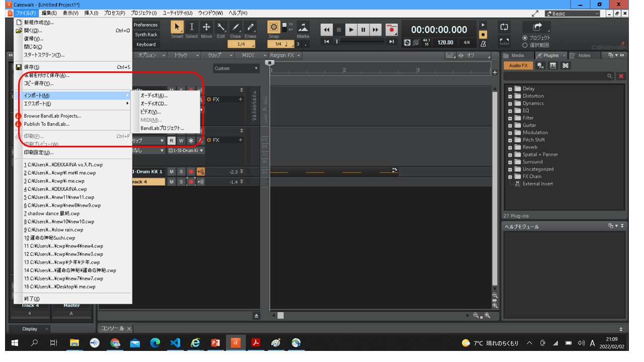Jump to project start (RTZ)
The width and height of the screenshot is (644, 362).
click(327, 42)
